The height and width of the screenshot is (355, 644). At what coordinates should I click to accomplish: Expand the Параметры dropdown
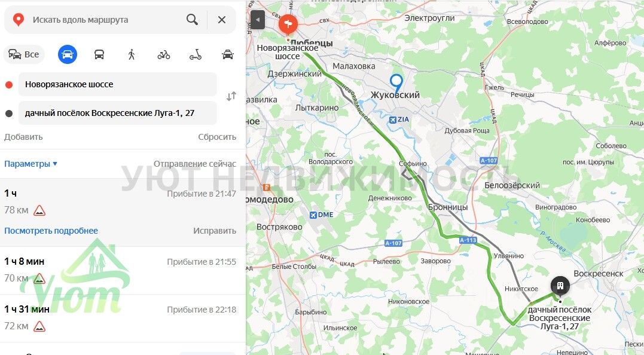coord(31,164)
